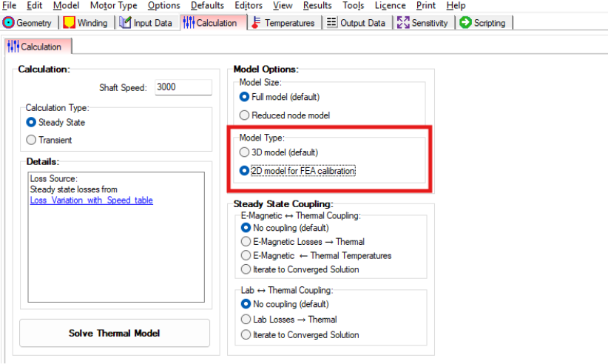The image size is (608, 364).
Task: Switch to the Winding tab
Action: click(x=85, y=23)
